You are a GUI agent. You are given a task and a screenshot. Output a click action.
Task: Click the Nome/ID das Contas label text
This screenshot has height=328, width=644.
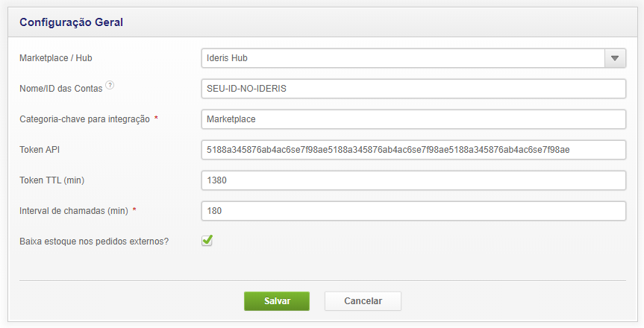[61, 89]
